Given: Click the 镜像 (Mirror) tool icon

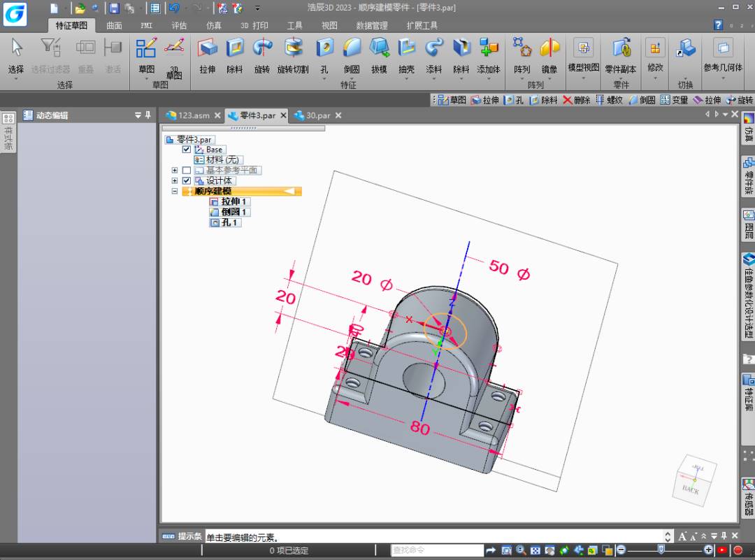Looking at the screenshot, I should click(549, 55).
